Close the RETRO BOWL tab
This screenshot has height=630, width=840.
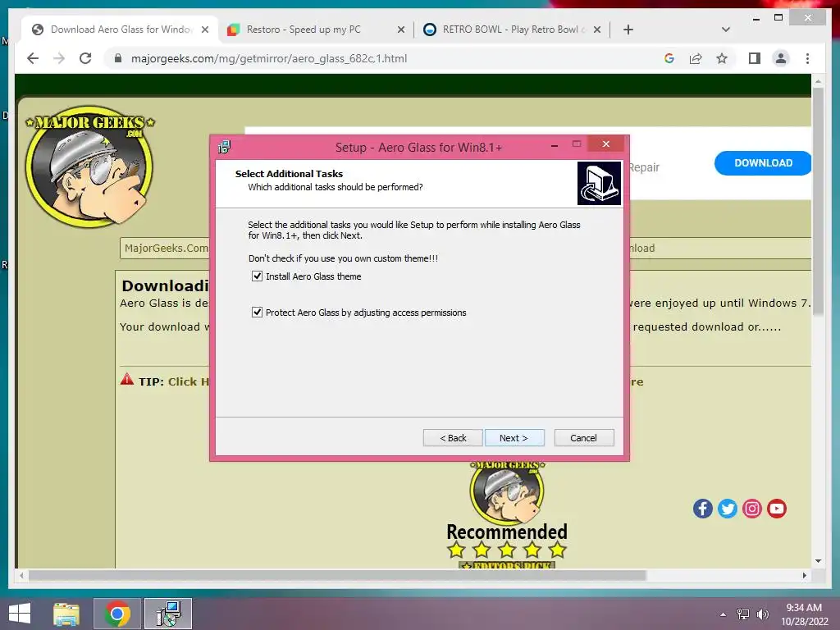[597, 30]
